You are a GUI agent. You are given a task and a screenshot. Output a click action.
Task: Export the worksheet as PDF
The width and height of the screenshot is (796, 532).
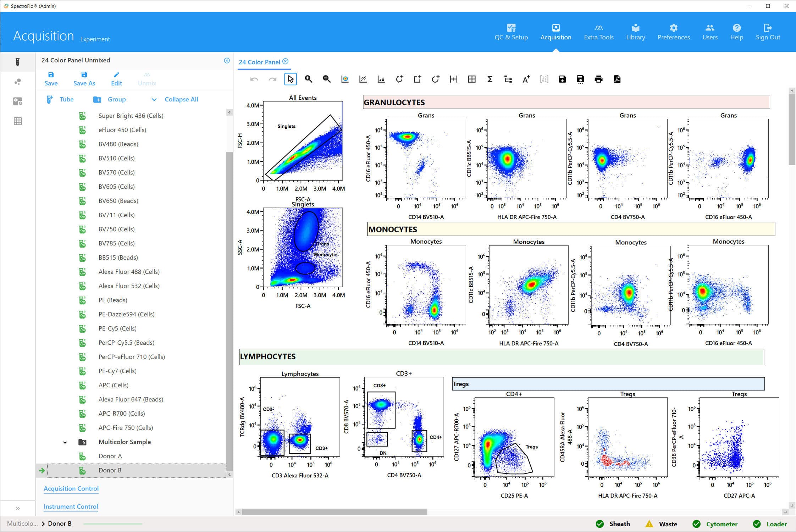click(x=617, y=79)
